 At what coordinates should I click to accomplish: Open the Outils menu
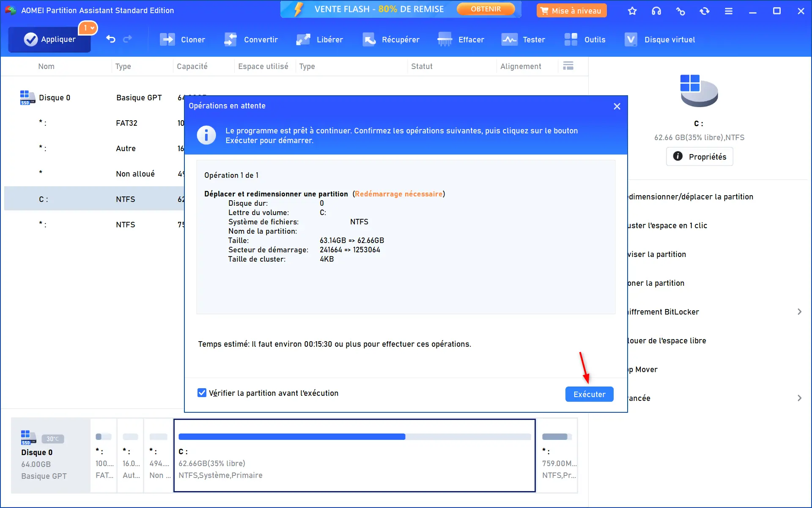[x=585, y=39]
